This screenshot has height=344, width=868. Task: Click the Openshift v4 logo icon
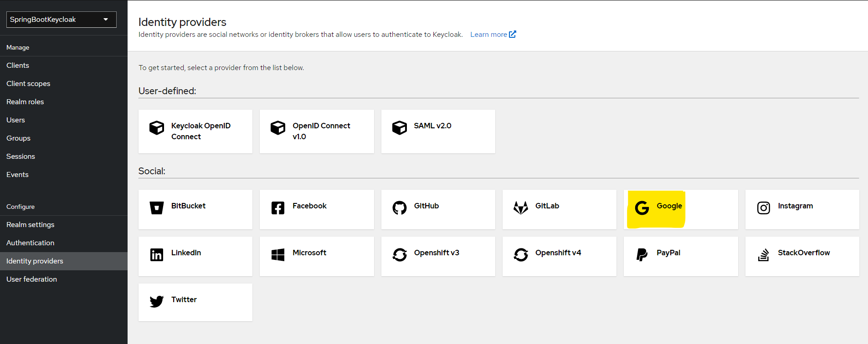(521, 255)
